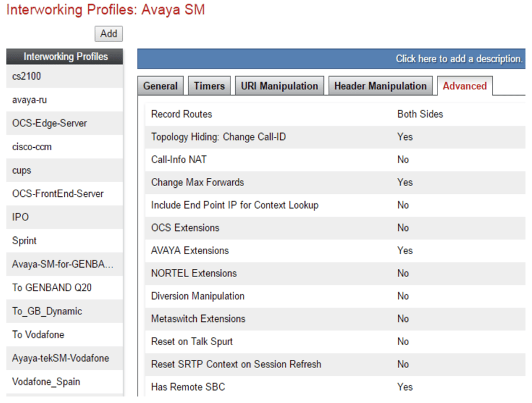Click the Call-Info NAT label

(179, 160)
